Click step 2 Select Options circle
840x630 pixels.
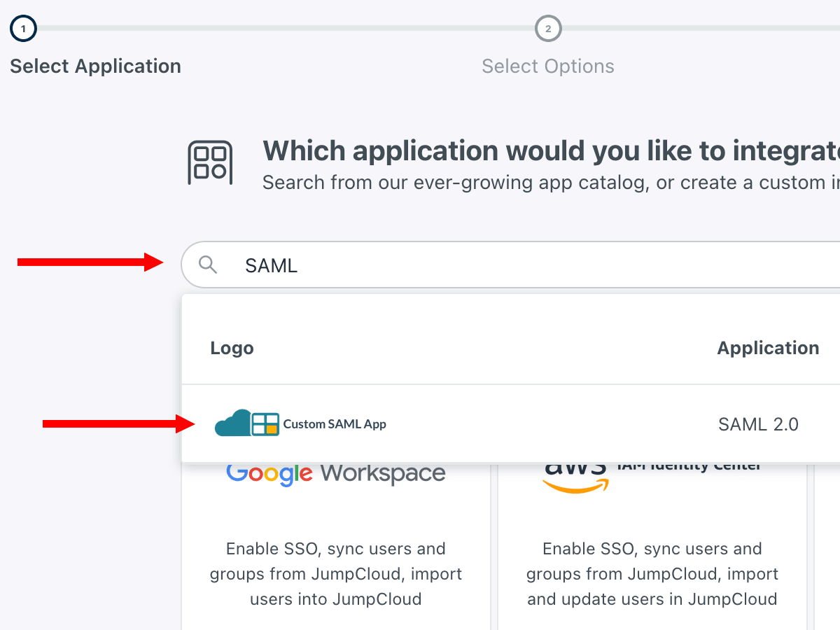(548, 29)
